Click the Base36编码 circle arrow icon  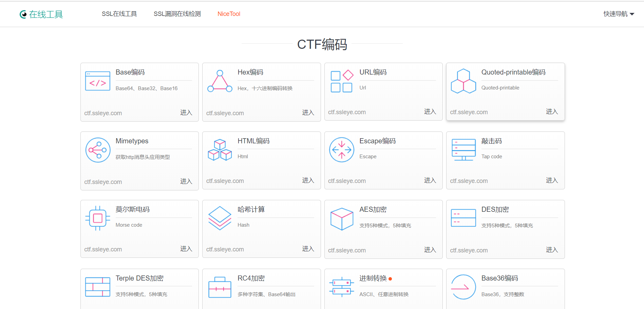click(463, 287)
